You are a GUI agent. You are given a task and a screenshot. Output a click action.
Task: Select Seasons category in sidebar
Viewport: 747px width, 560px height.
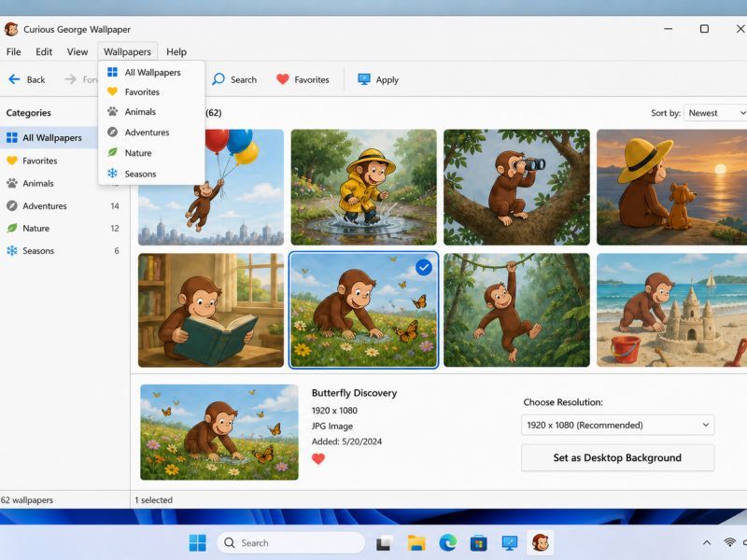63,250
